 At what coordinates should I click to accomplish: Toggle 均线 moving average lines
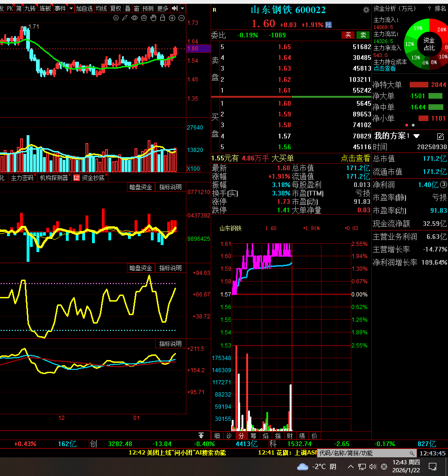pos(101,8)
